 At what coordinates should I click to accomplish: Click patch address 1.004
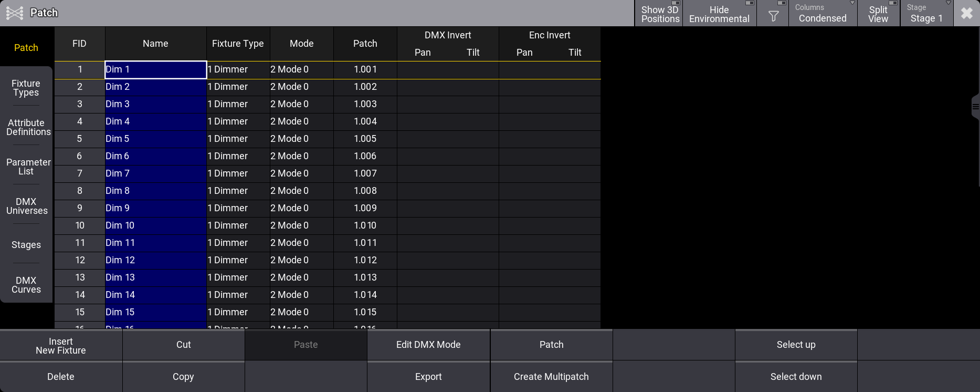pyautogui.click(x=365, y=121)
